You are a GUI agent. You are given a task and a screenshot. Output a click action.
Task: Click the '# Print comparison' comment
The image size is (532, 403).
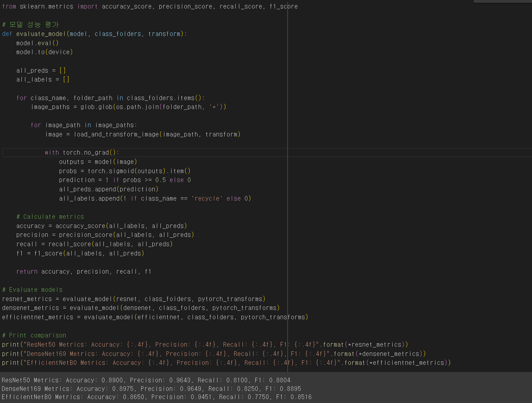coord(34,335)
